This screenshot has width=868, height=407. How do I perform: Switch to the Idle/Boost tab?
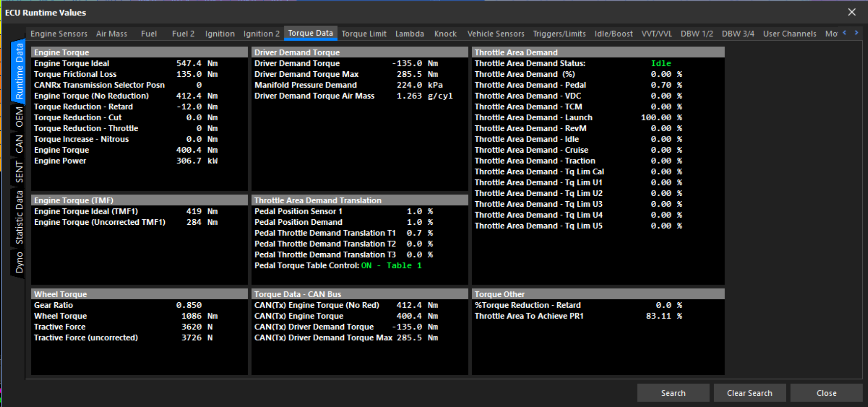pos(613,34)
